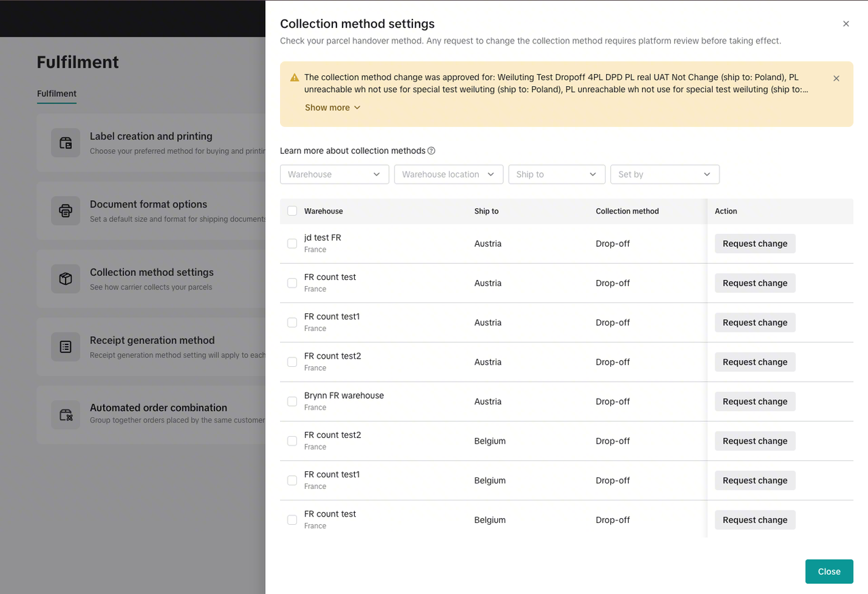Check the jd test FR row checkbox
The image size is (868, 594).
[x=292, y=243]
